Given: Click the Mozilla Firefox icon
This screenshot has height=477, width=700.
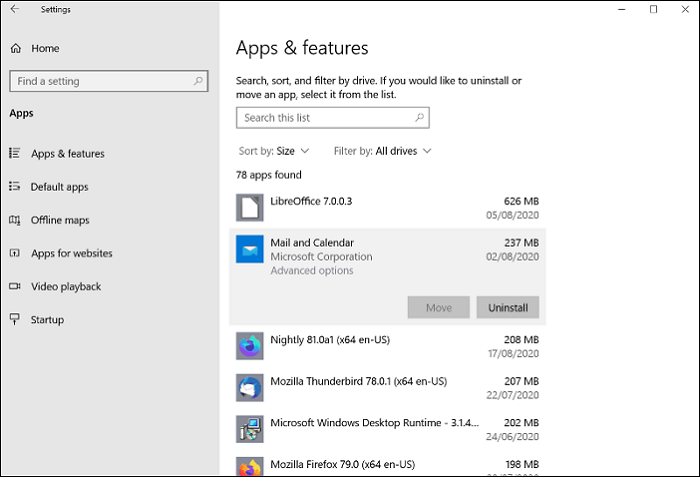Looking at the screenshot, I should click(x=249, y=466).
